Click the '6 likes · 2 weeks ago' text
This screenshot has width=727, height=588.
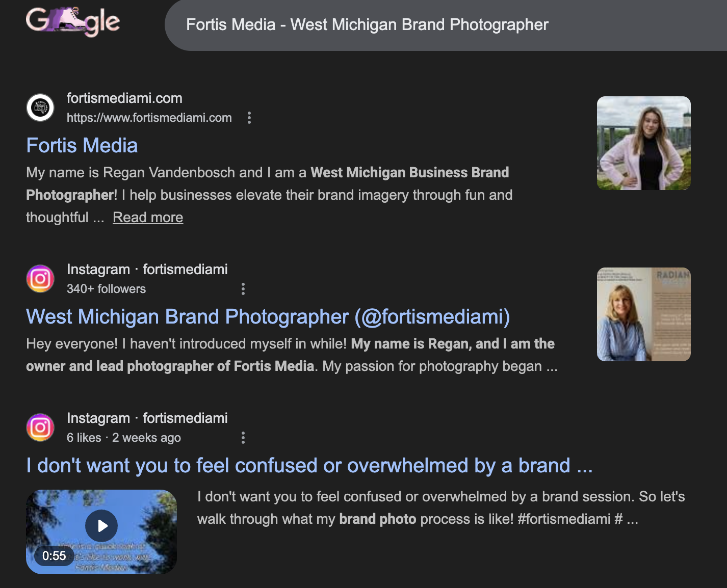pos(124,438)
